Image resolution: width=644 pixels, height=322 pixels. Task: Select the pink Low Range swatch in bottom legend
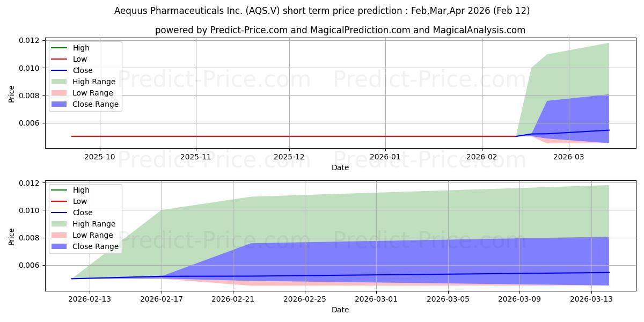coord(61,235)
